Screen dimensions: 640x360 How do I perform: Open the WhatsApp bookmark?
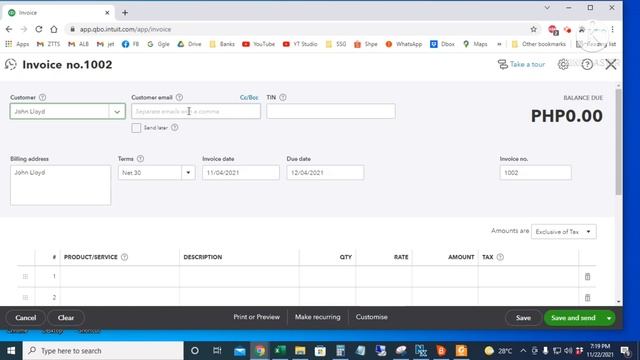pos(404,44)
